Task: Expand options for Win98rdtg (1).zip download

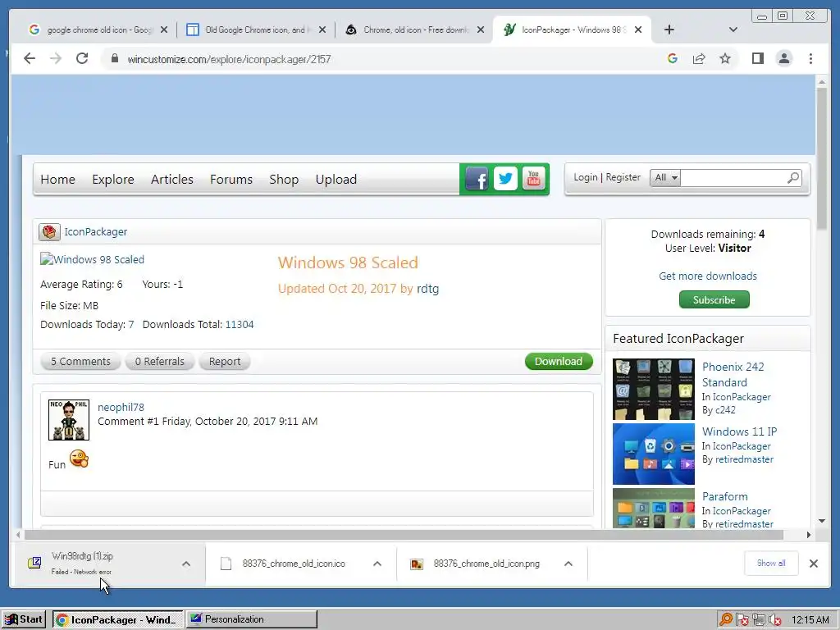Action: pos(186,564)
